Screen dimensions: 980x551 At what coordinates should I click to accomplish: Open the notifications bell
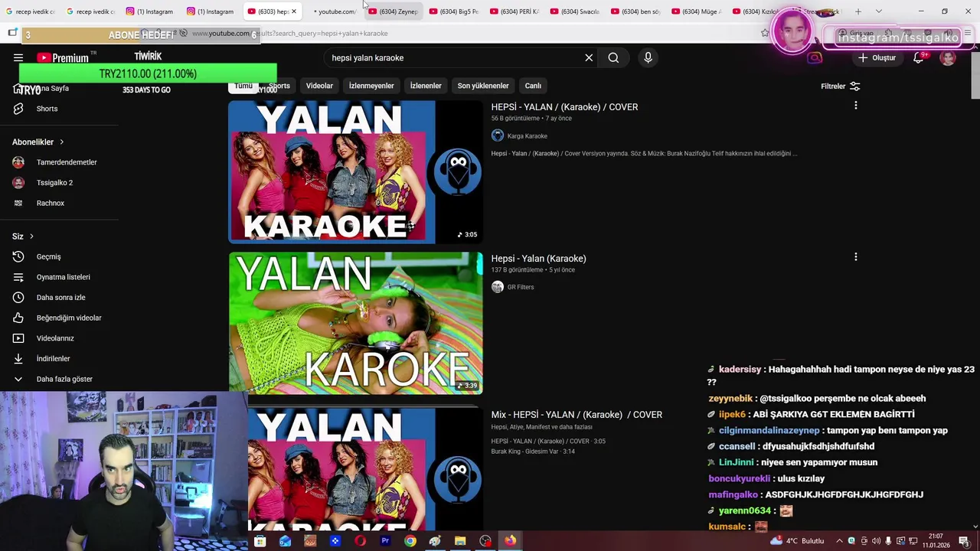(x=918, y=57)
